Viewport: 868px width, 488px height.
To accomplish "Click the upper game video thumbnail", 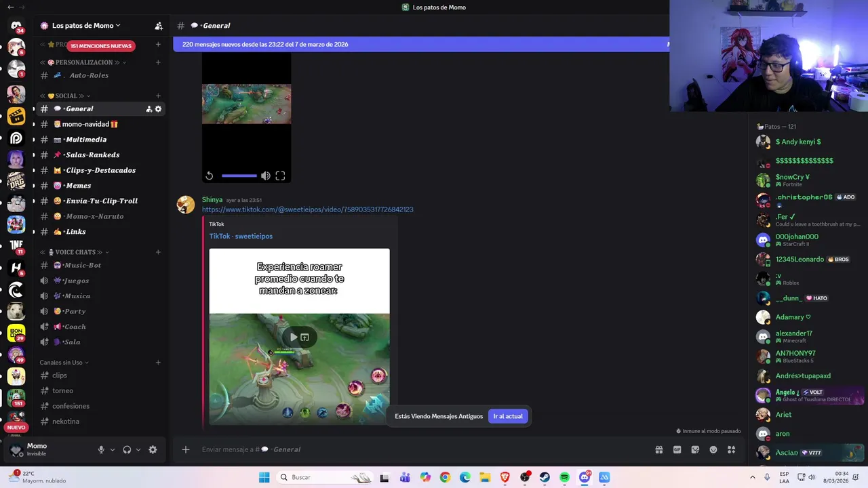I will [x=247, y=104].
